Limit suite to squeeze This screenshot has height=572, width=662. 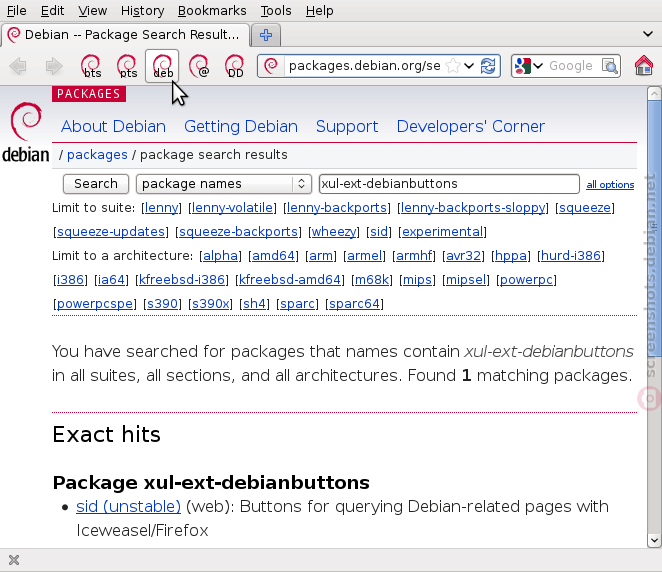coord(585,208)
